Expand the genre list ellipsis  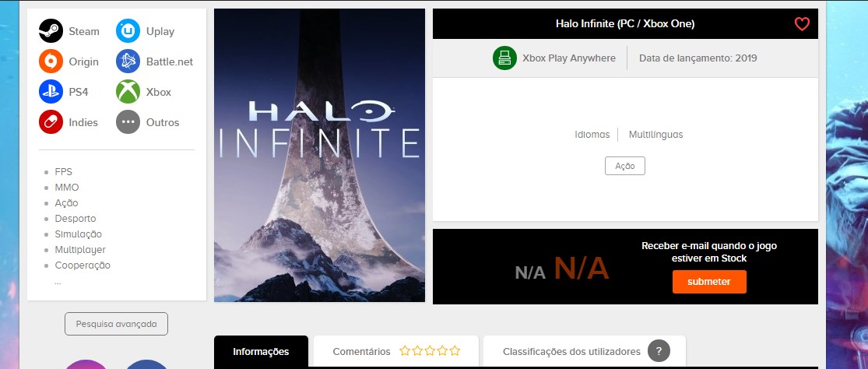tap(58, 282)
